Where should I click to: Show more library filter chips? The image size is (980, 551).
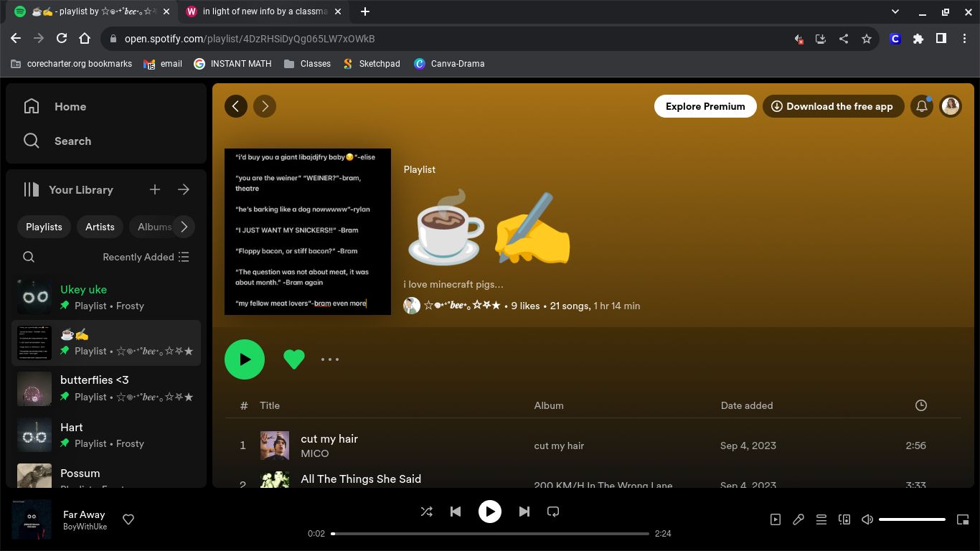(x=184, y=227)
